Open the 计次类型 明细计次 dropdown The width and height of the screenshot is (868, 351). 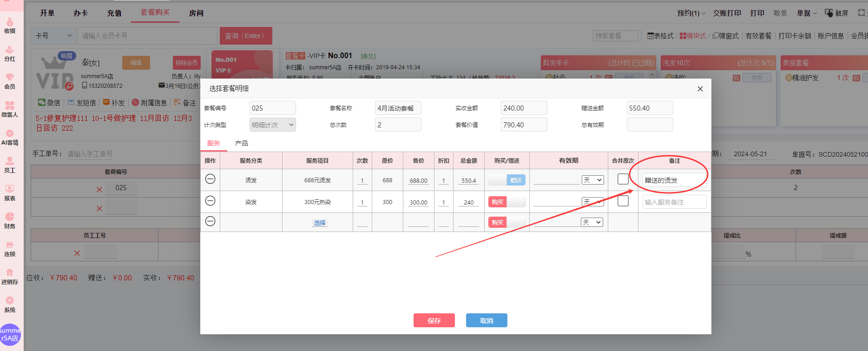point(272,125)
